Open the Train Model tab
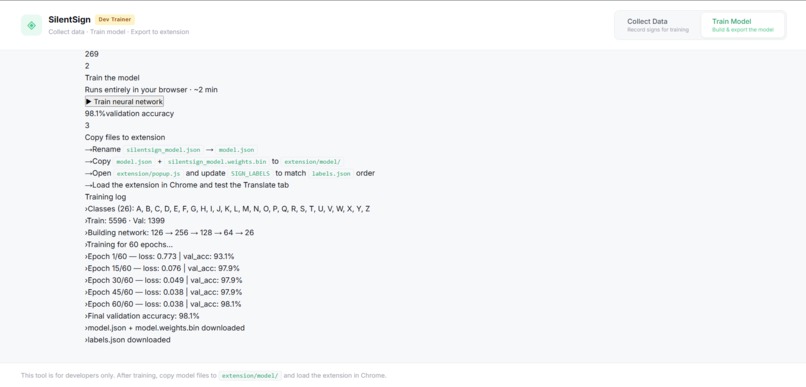 tap(742, 25)
